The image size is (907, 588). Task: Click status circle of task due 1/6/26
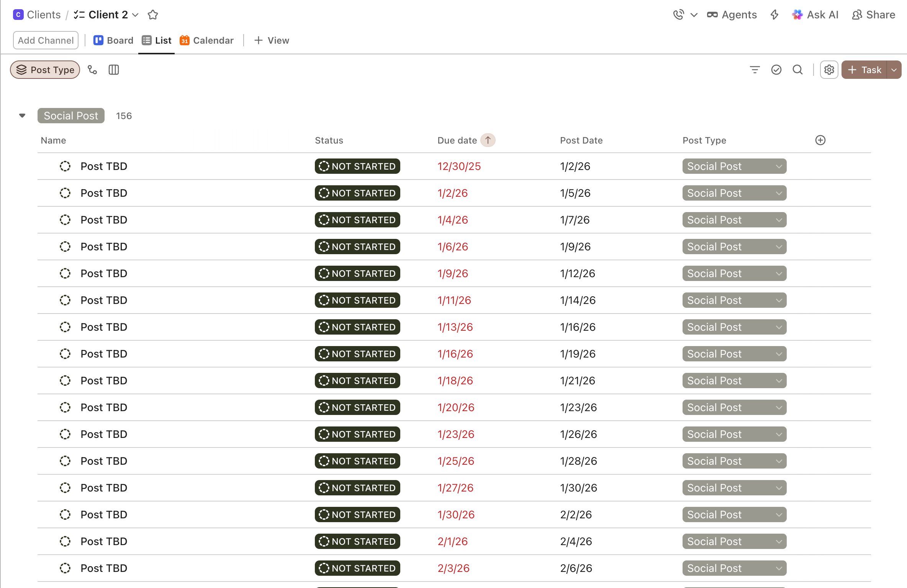65,247
